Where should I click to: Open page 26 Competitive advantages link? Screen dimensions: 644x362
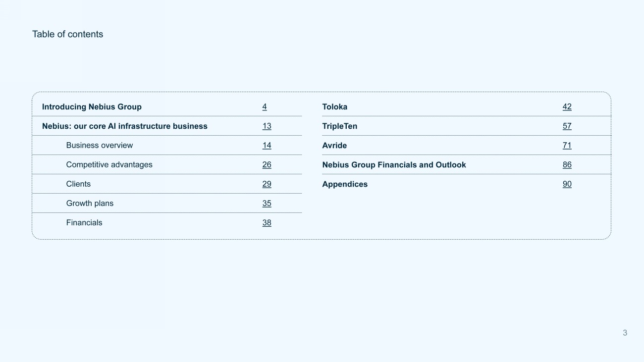tap(267, 165)
